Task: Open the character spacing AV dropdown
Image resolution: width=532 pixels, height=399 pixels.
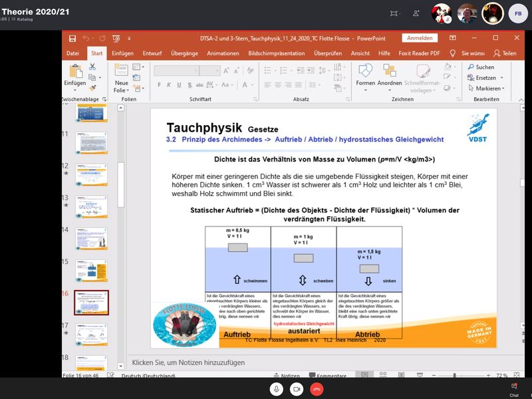Action: pyautogui.click(x=211, y=84)
